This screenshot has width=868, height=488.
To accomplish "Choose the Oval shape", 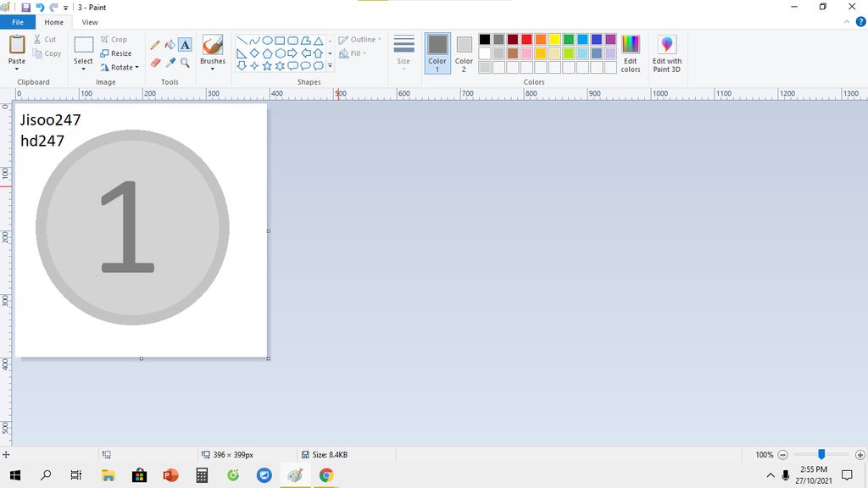I will click(x=267, y=41).
